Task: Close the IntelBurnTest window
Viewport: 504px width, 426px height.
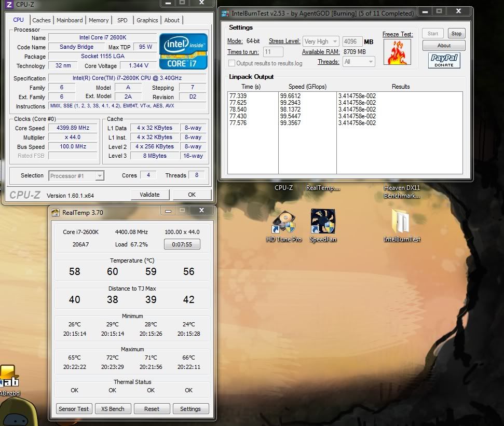Action: pos(459,11)
